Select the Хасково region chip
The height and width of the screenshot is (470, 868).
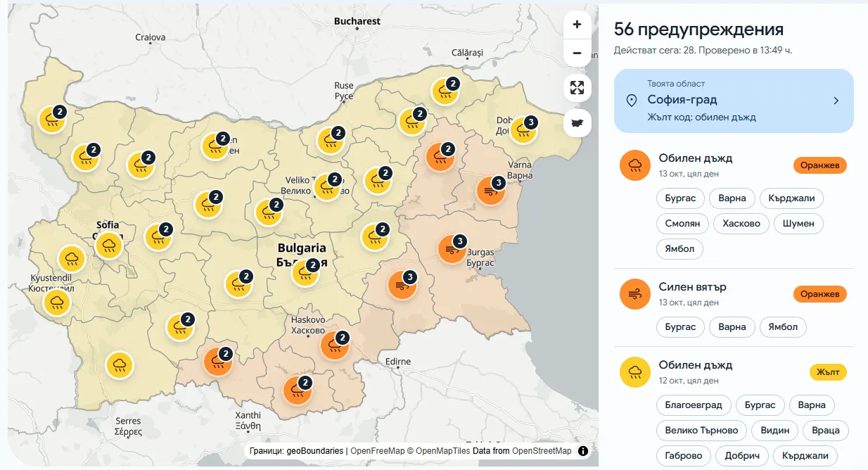point(741,224)
